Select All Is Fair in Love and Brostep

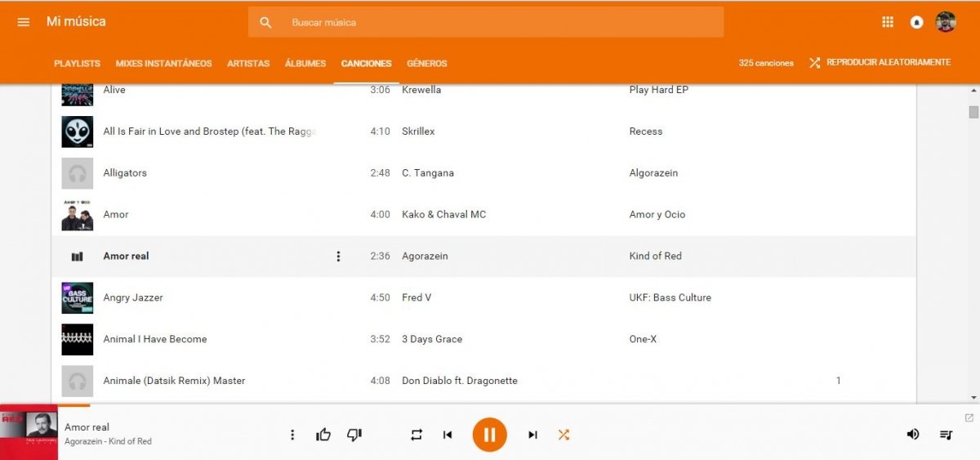[210, 132]
